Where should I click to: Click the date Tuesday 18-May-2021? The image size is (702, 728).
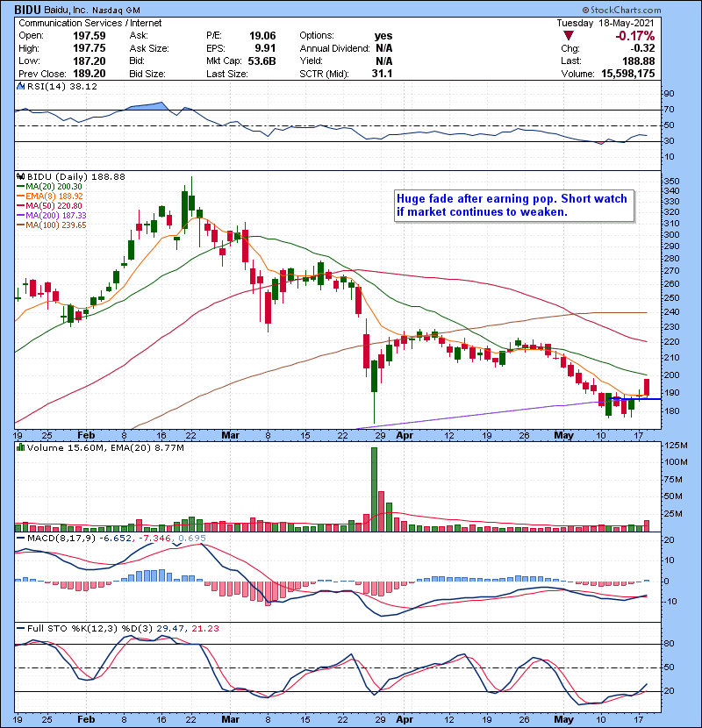(605, 23)
